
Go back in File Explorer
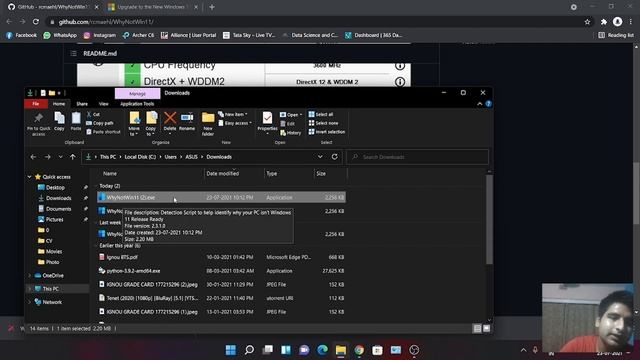(x=33, y=157)
